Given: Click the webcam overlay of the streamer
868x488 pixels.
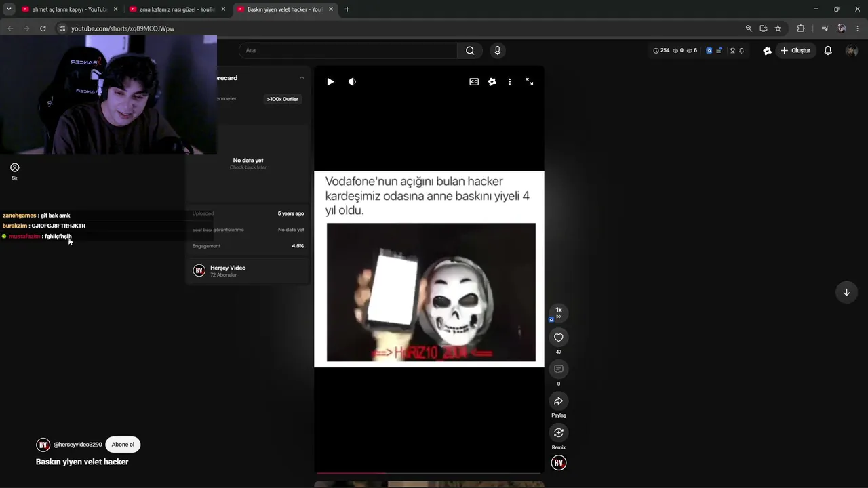Looking at the screenshot, I should [108, 95].
